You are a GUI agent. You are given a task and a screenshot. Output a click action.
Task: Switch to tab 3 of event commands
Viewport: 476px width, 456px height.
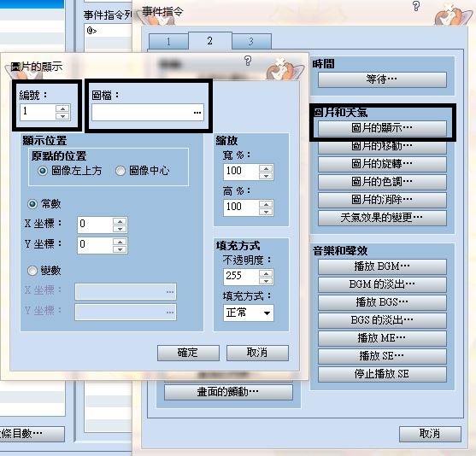coord(251,41)
